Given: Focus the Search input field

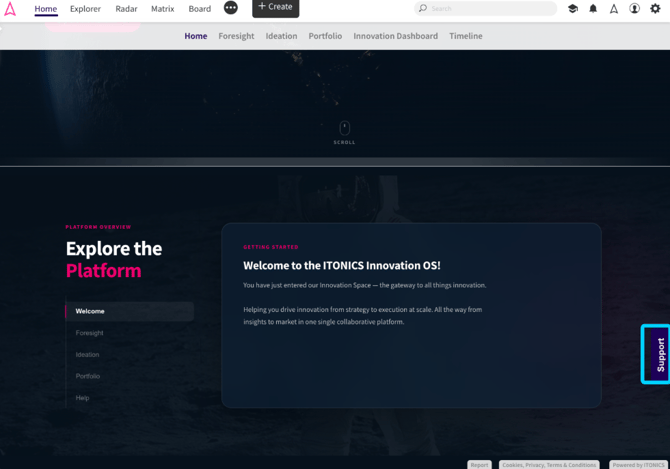Looking at the screenshot, I should [485, 9].
